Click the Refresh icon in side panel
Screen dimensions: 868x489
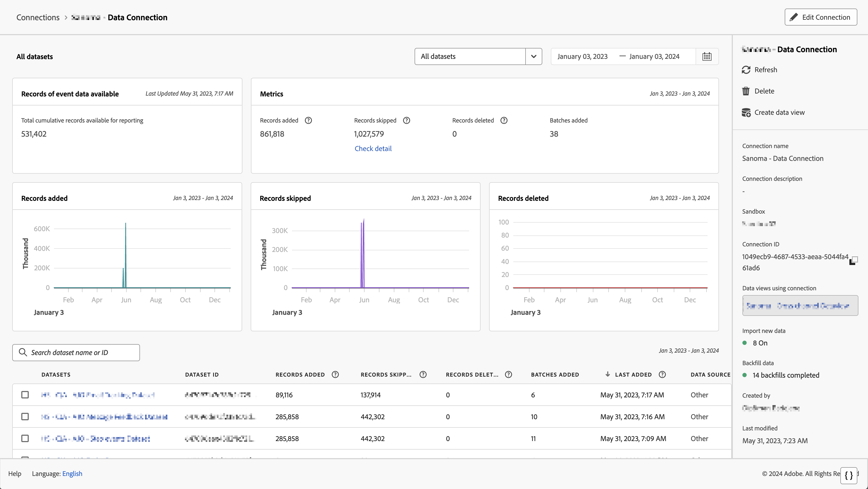click(746, 70)
